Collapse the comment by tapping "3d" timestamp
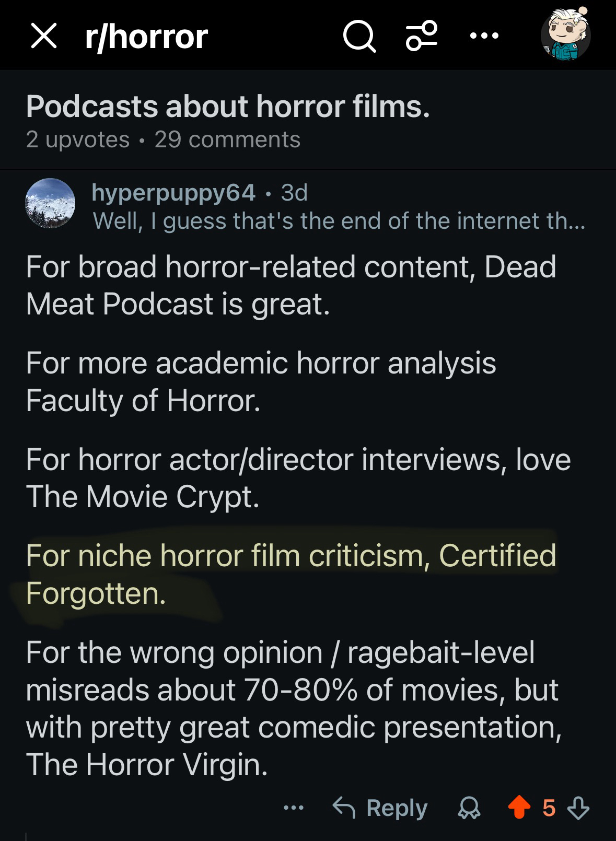The width and height of the screenshot is (616, 841). pyautogui.click(x=294, y=193)
